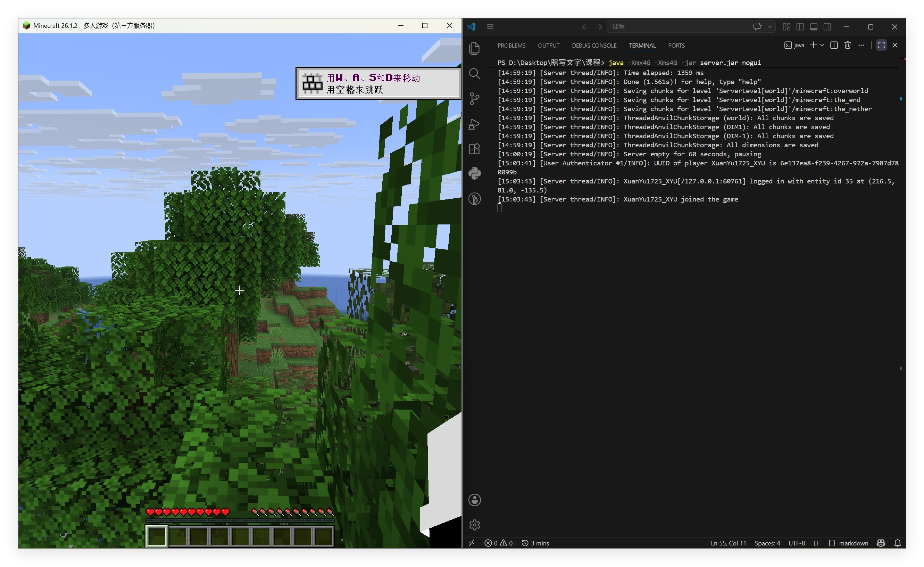This screenshot has width=924, height=567.
Task: Switch to the DEBUG CONSOLE tab
Action: pos(594,46)
